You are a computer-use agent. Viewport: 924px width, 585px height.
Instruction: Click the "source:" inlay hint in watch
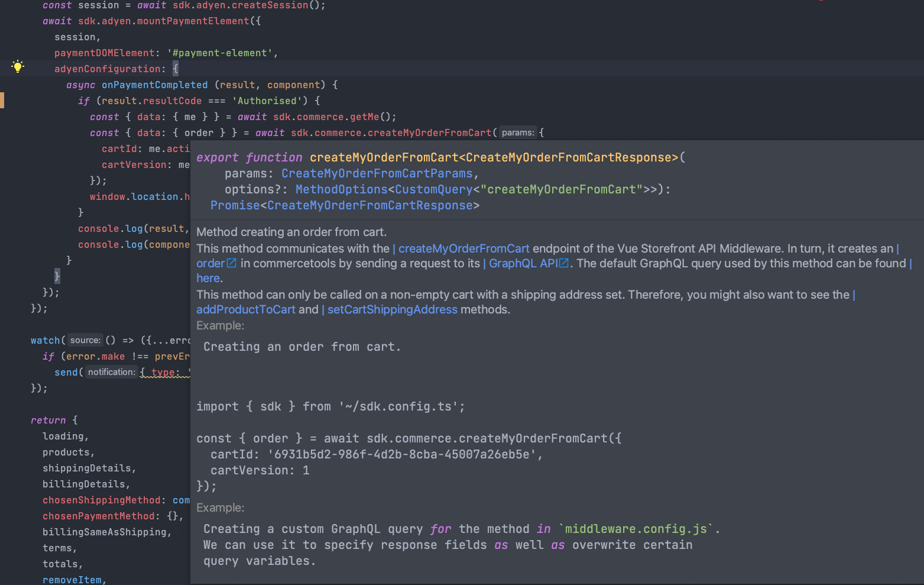click(85, 341)
